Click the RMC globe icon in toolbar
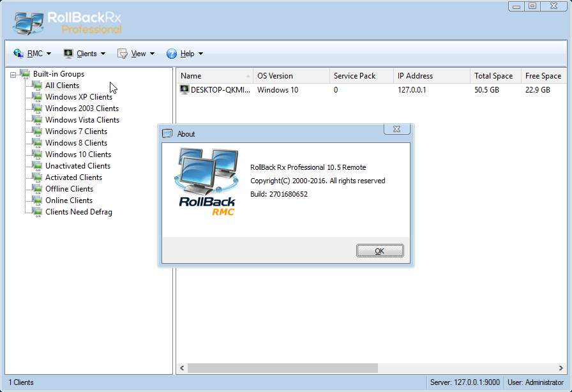Viewport: 572px width, 392px height. coord(19,54)
